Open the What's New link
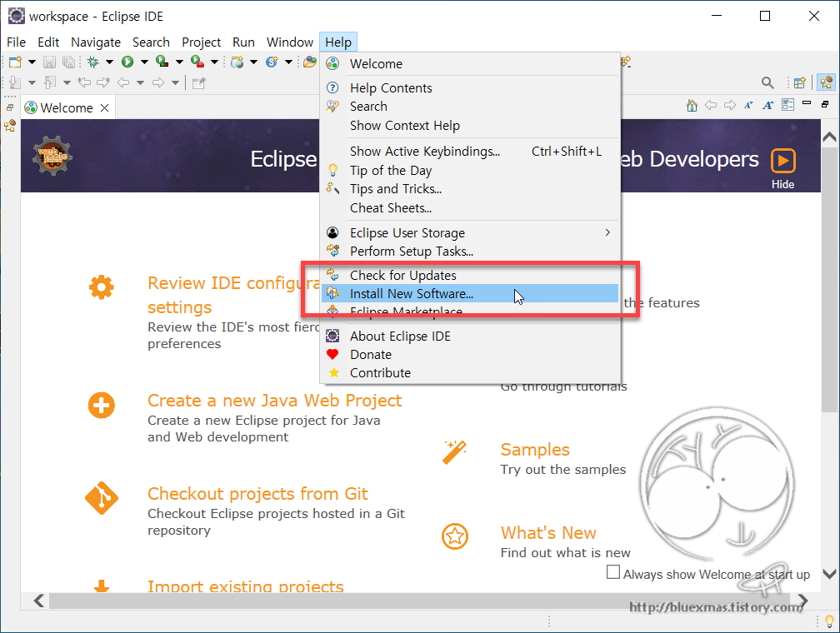 click(548, 533)
